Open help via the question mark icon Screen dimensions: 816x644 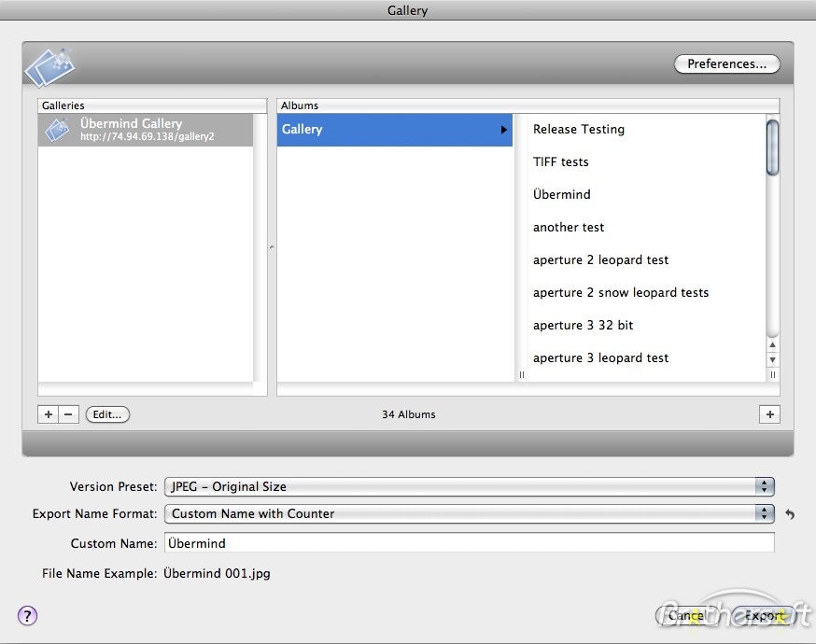pos(27,616)
